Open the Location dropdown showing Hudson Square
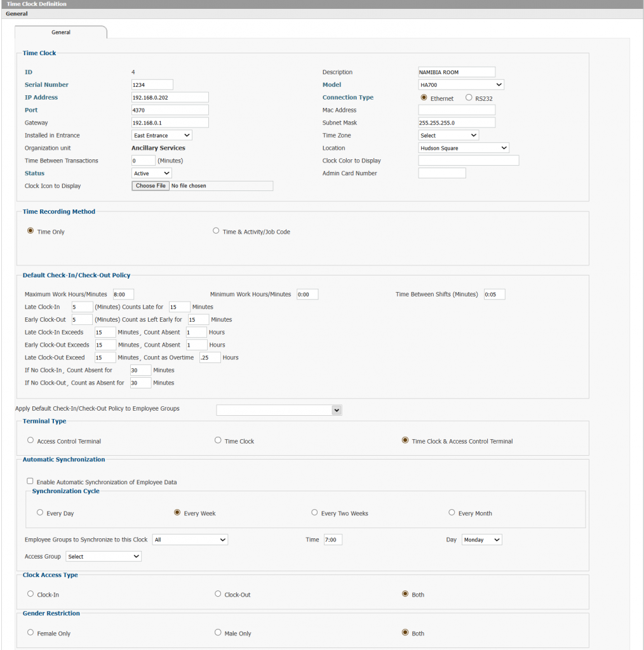 [463, 148]
